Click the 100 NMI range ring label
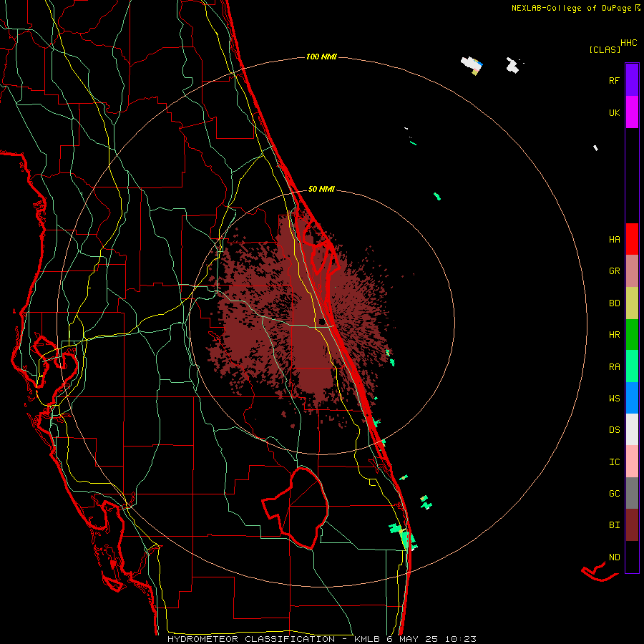 [x=321, y=57]
